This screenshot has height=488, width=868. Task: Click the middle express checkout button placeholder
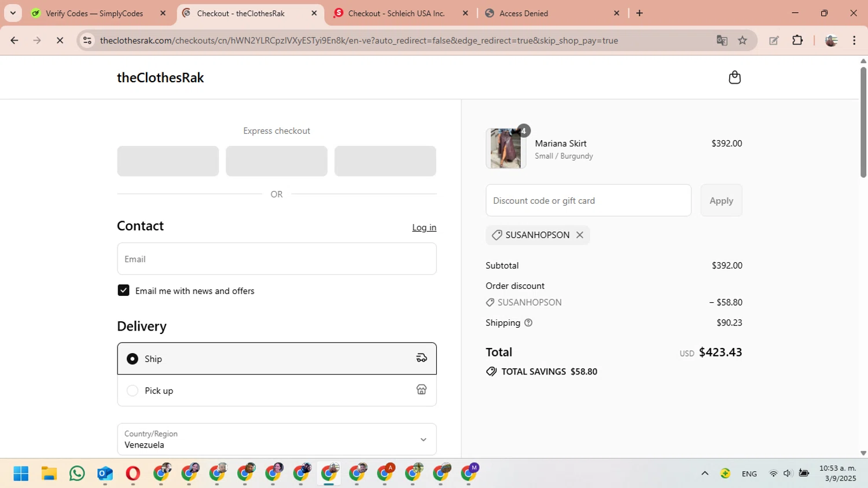point(277,161)
